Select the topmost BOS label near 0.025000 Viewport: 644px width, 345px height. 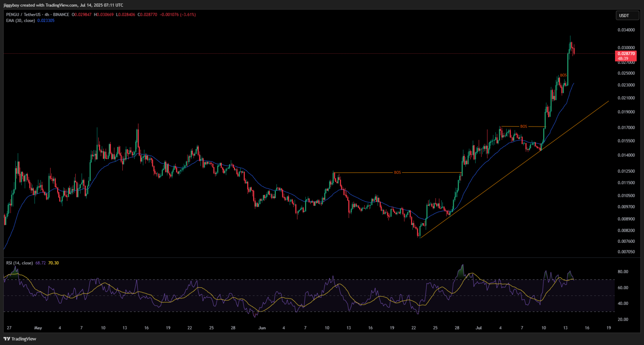pos(563,75)
